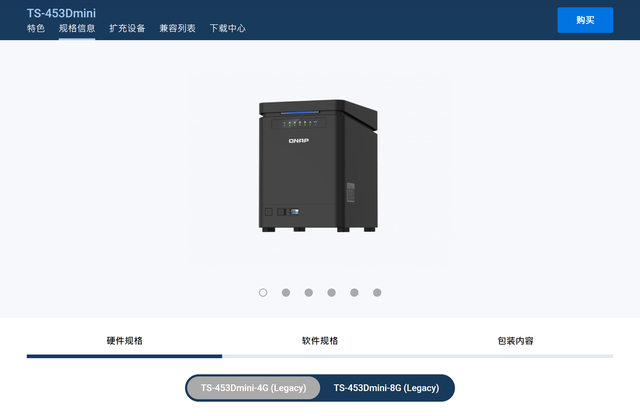Screen dimensions: 640x416
Task: Open the 特色 features tab
Action: [x=36, y=28]
